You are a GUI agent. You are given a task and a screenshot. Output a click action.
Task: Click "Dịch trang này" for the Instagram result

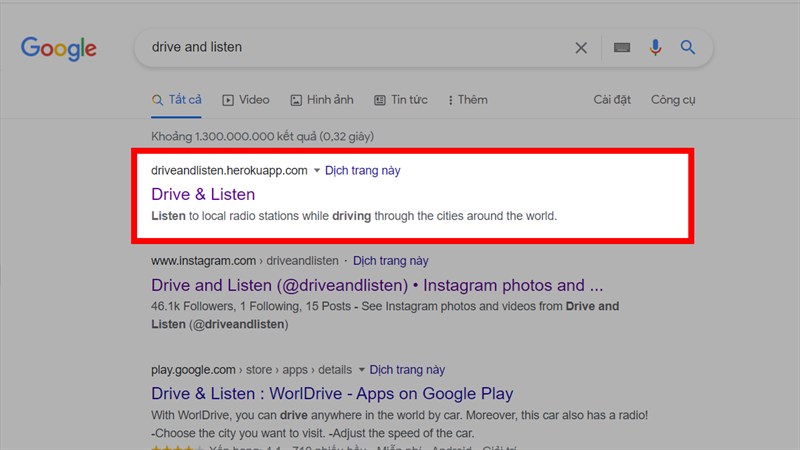pyautogui.click(x=391, y=261)
